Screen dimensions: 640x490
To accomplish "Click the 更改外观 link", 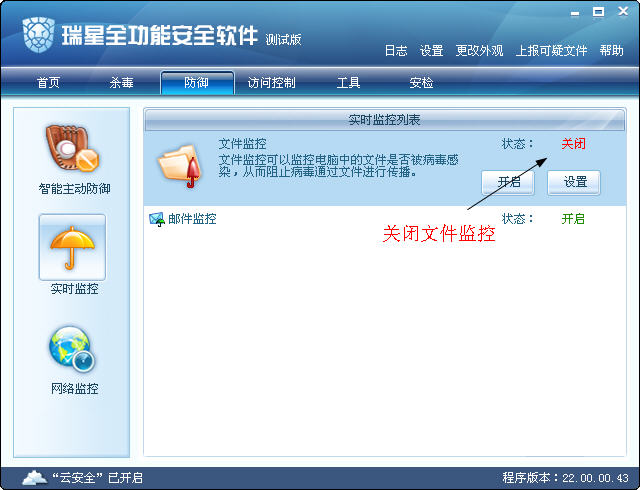I will point(479,51).
